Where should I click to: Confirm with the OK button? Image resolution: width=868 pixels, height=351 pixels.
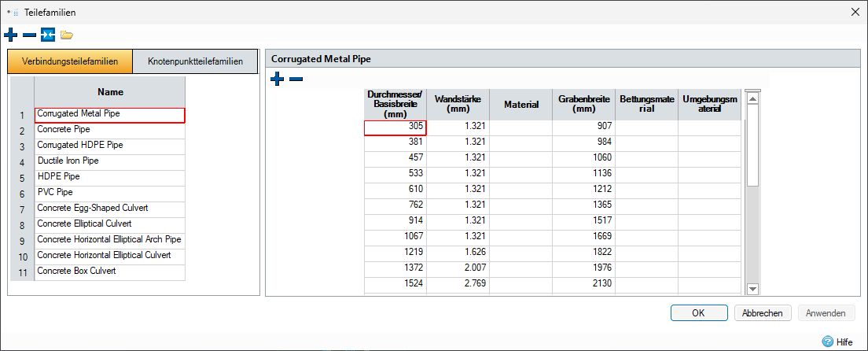[x=699, y=313]
